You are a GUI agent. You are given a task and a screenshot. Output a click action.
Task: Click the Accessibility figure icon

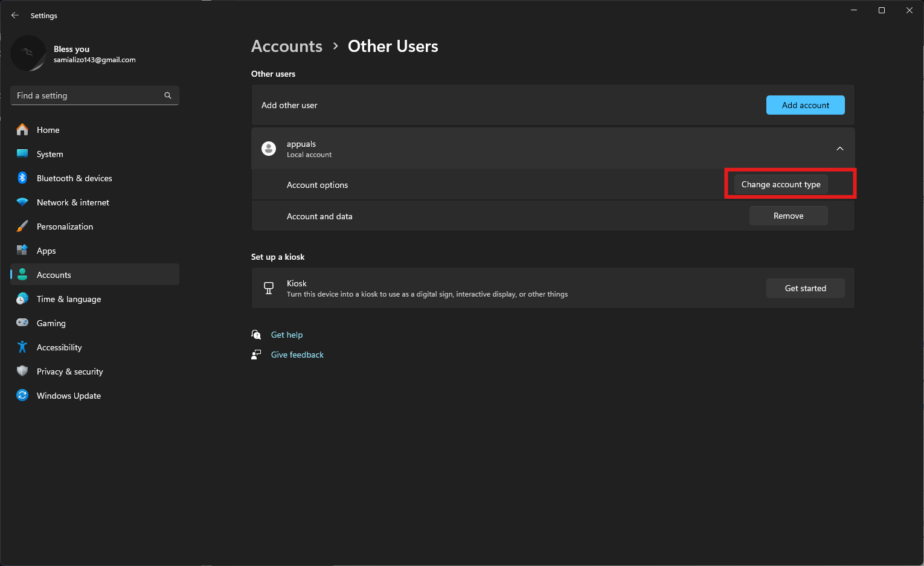coord(22,347)
